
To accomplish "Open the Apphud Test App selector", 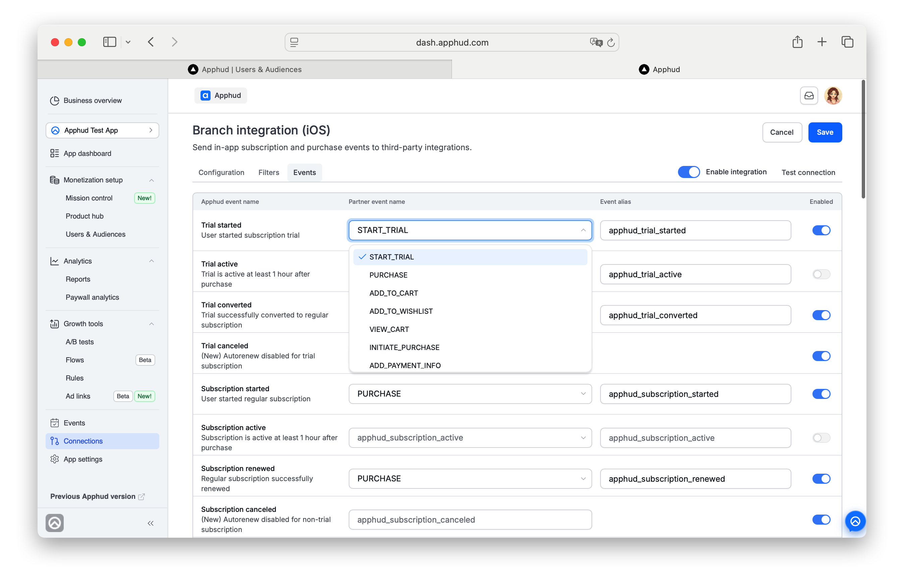I will [102, 130].
